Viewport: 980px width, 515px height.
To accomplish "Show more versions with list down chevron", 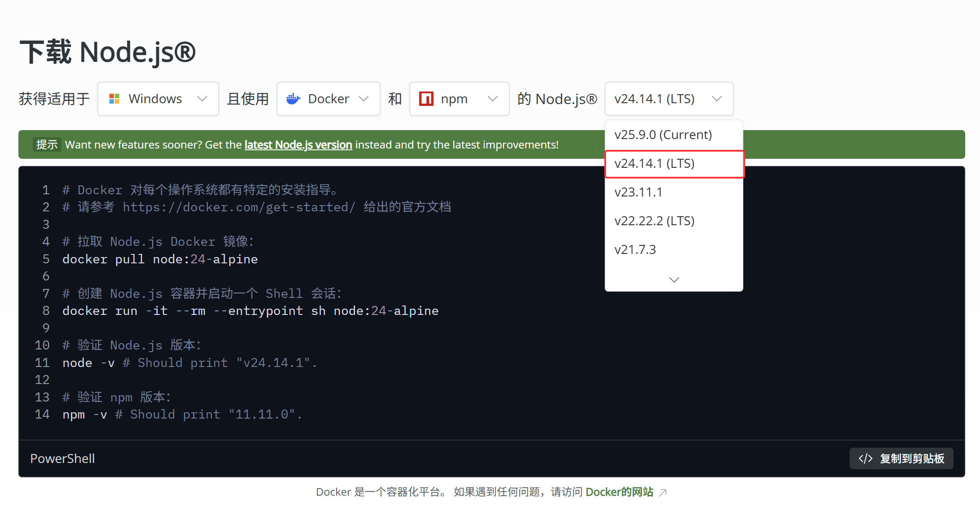I will coord(674,279).
